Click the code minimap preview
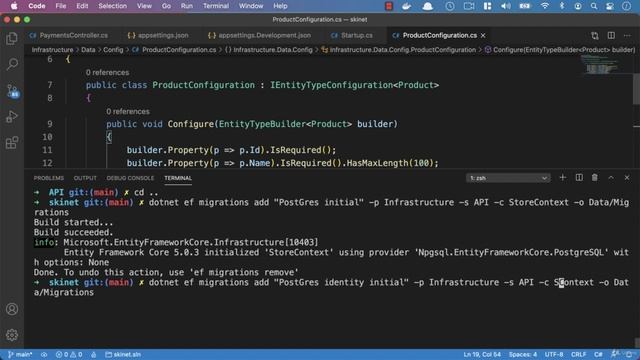The image size is (640, 360). pyautogui.click(x=600, y=64)
